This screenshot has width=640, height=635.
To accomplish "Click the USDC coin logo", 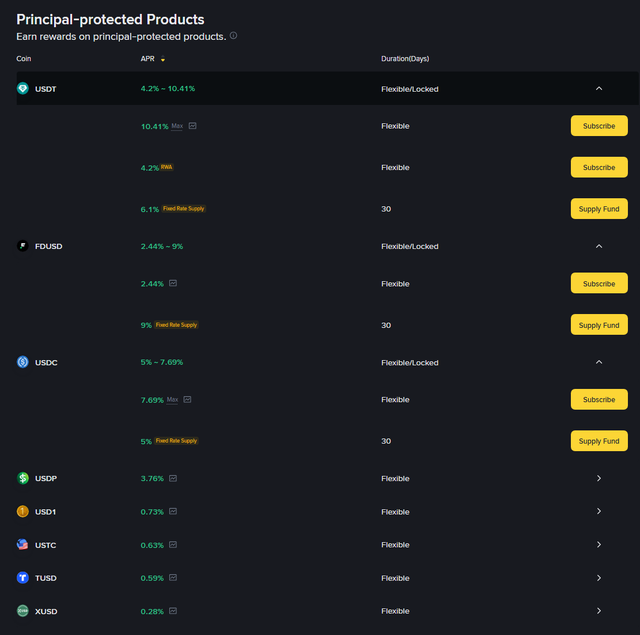I will point(23,362).
